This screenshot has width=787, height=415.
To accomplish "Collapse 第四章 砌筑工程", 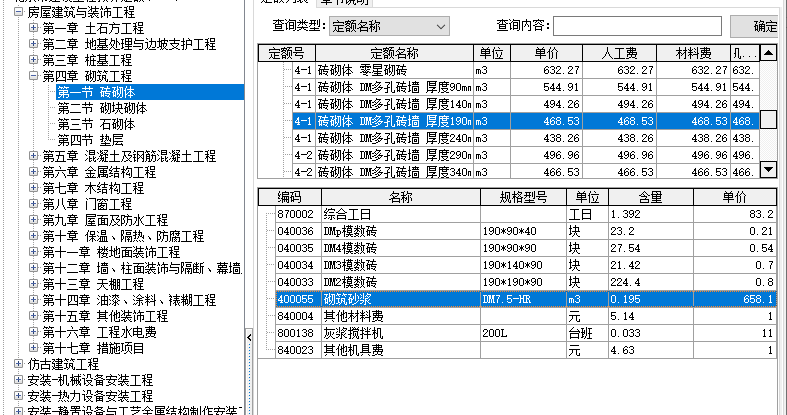I will click(33, 76).
